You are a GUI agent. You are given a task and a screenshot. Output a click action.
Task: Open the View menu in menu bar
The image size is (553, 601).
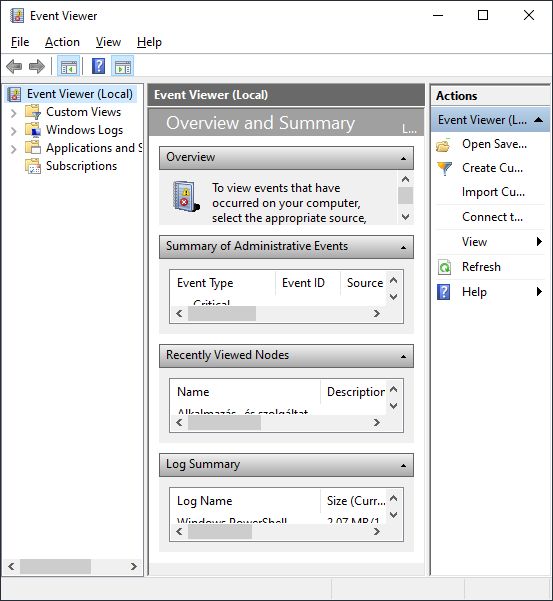tap(108, 42)
